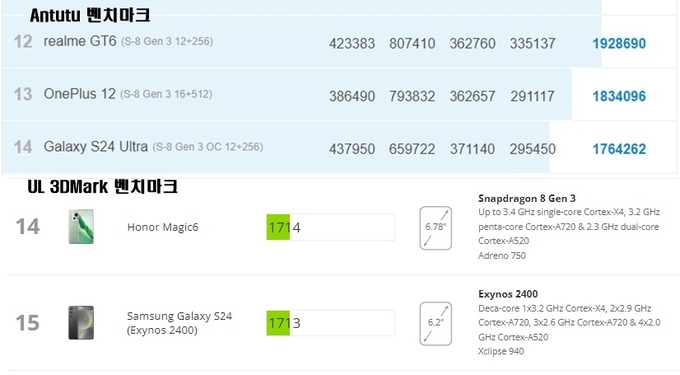Select the 1714 score bar

tap(330, 227)
